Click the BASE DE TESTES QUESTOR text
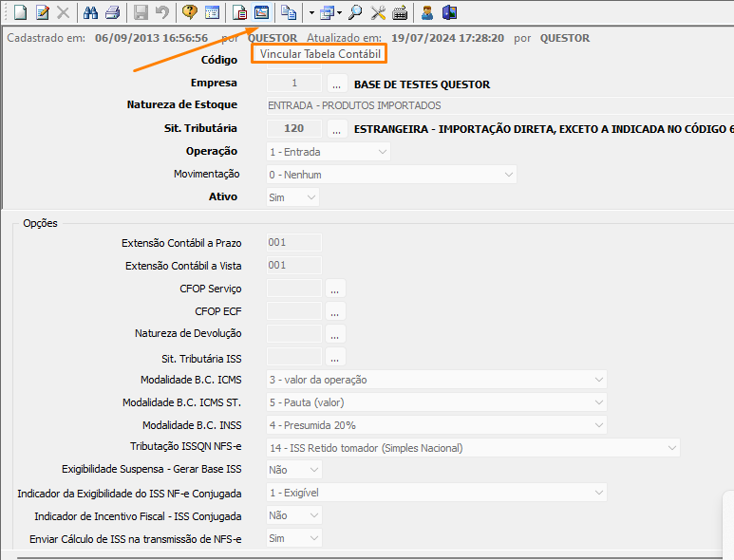Image resolution: width=734 pixels, height=560 pixels. click(422, 84)
